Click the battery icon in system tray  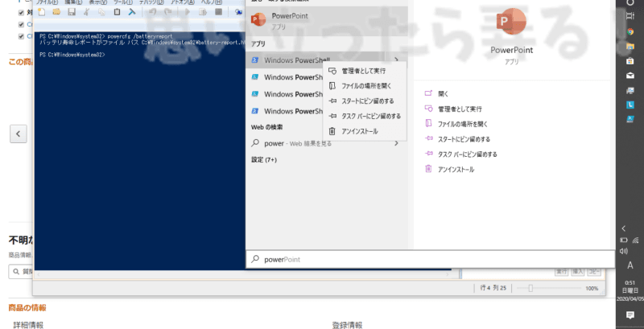click(x=625, y=240)
